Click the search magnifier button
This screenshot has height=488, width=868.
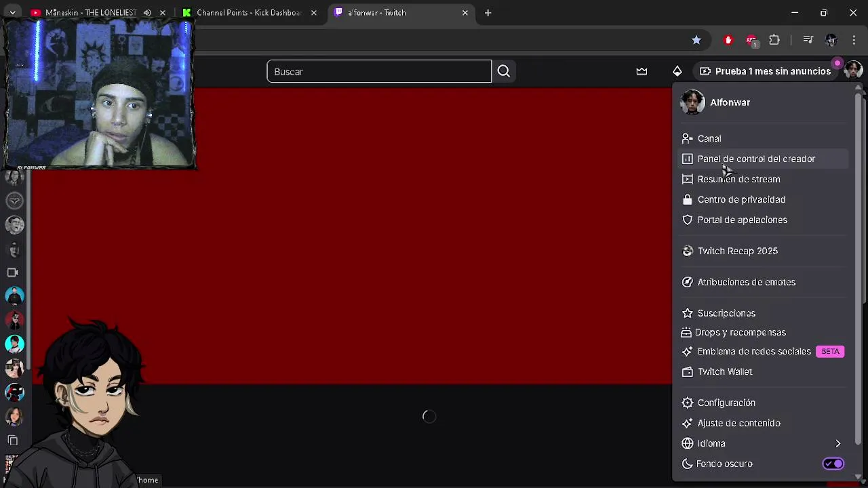[503, 71]
